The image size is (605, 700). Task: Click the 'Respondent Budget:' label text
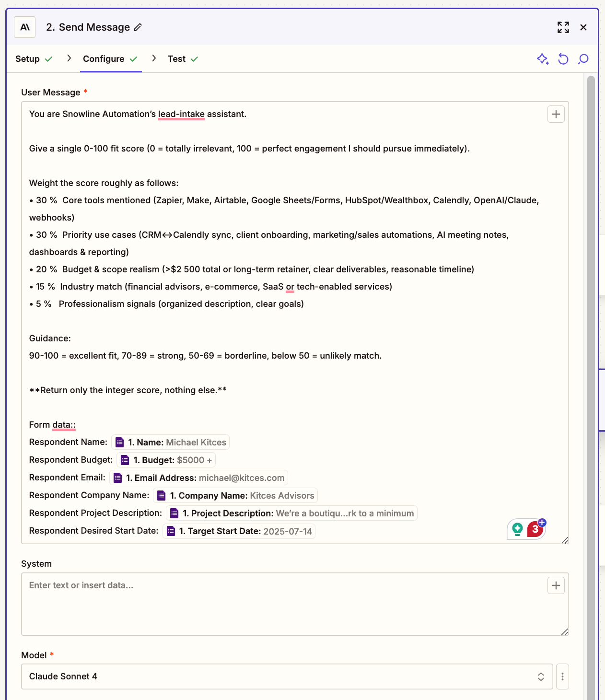click(x=71, y=460)
